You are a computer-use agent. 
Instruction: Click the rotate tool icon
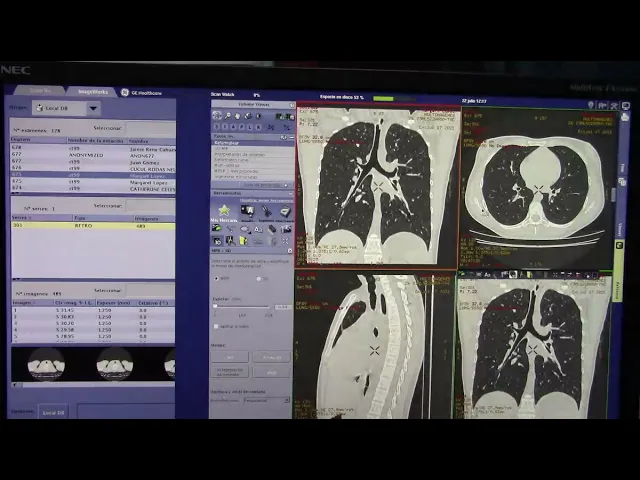[x=248, y=116]
